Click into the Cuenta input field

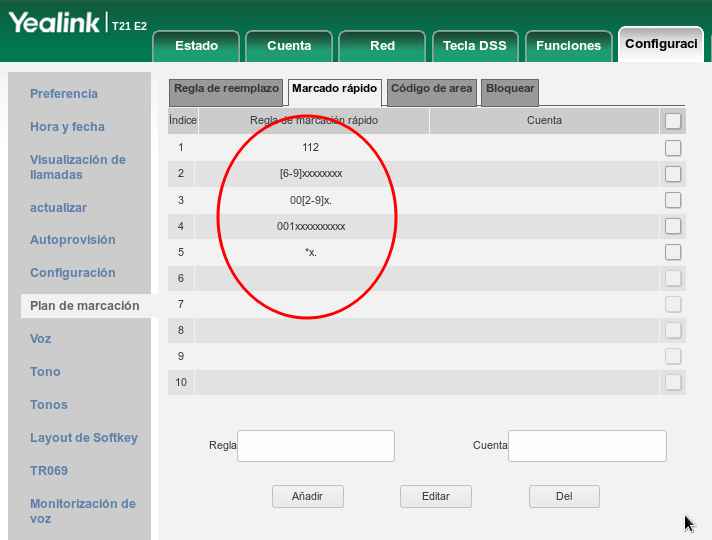coord(587,446)
